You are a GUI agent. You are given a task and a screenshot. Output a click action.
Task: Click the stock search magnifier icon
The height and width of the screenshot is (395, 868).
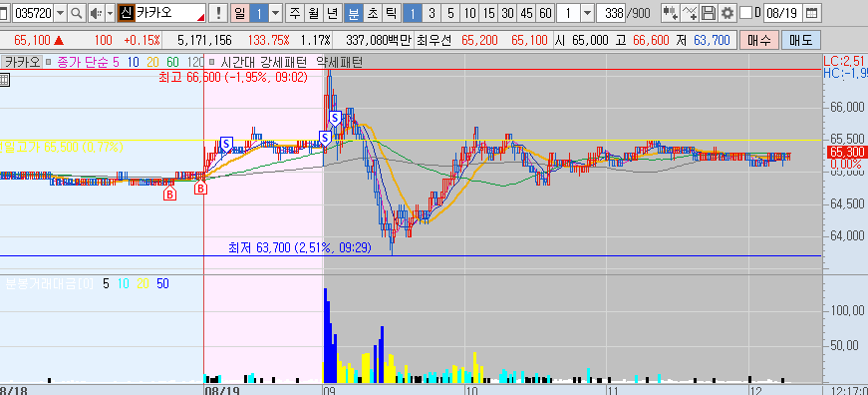[x=77, y=13]
